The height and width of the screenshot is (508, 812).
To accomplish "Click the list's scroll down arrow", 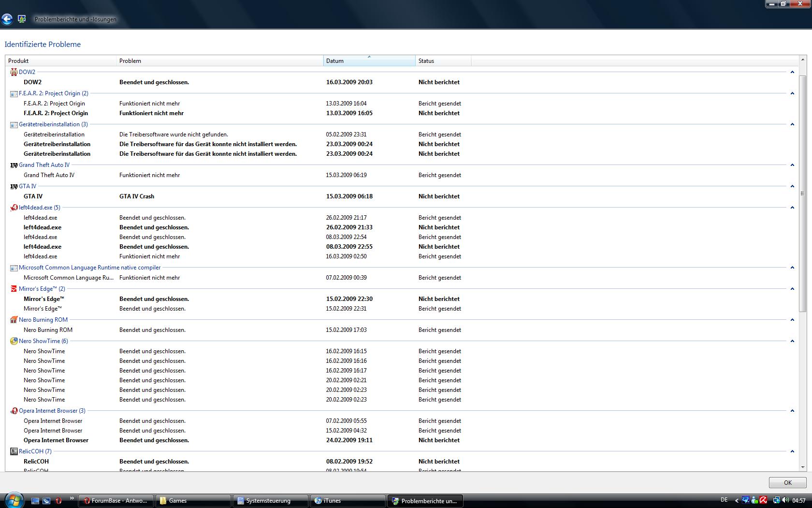I will click(x=803, y=467).
